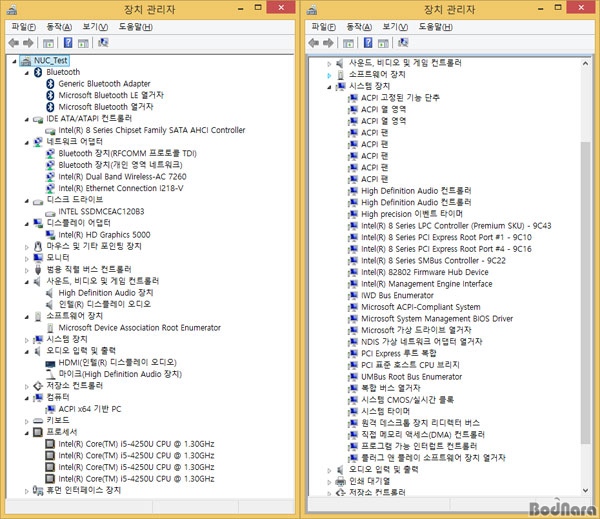600x519 pixels.
Task: Select High precision 이벤트 타이머
Action: (412, 214)
